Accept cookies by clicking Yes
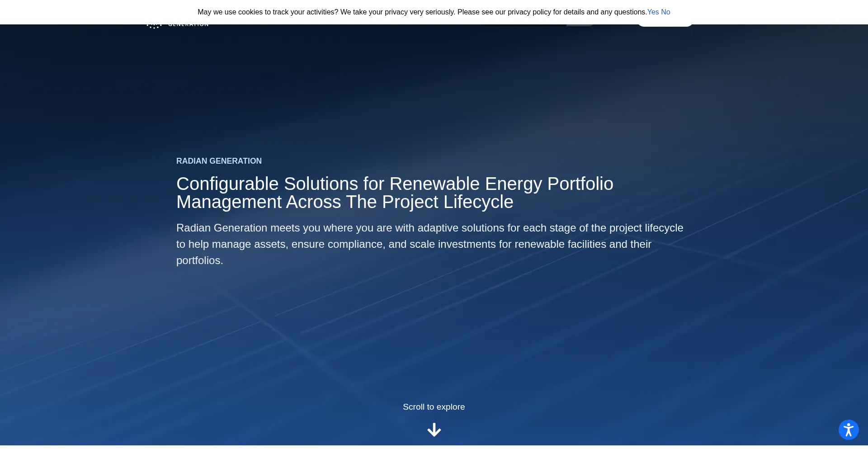 point(653,12)
